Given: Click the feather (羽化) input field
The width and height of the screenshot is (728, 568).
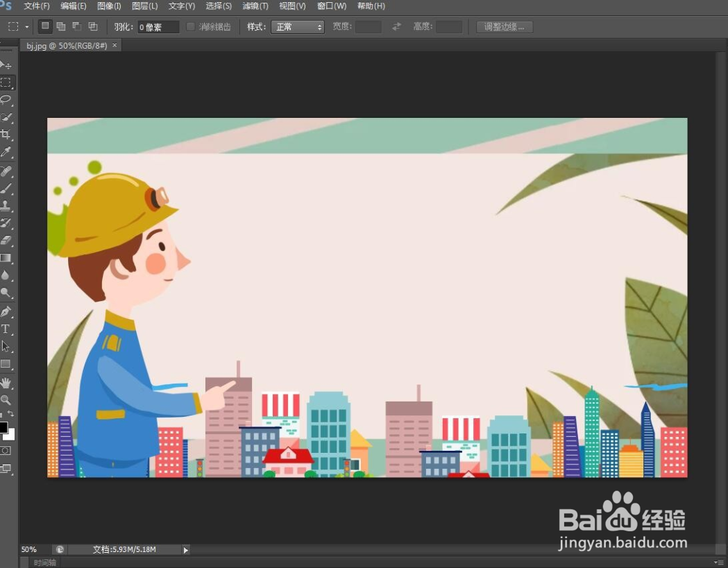Looking at the screenshot, I should pos(158,27).
